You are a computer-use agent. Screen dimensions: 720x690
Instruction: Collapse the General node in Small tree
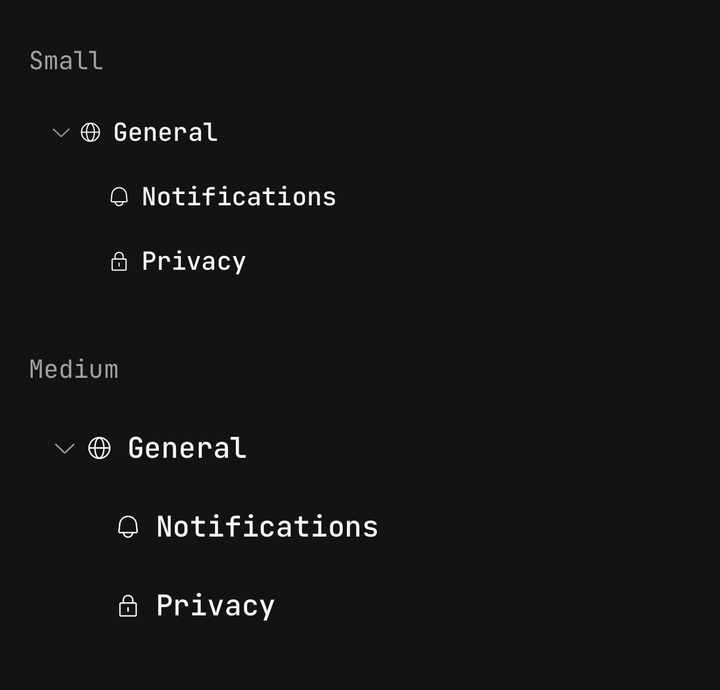point(61,133)
